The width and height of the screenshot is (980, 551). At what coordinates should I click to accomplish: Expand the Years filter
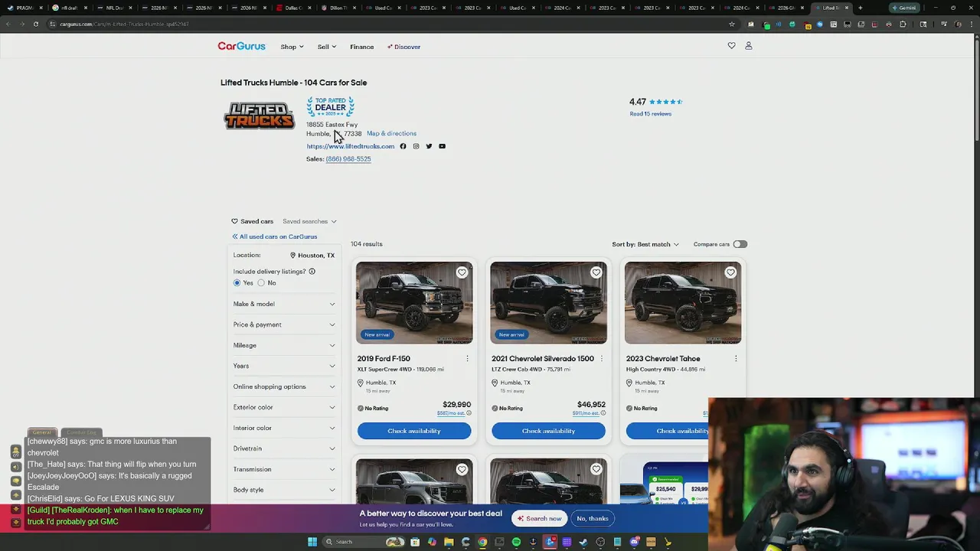point(284,366)
